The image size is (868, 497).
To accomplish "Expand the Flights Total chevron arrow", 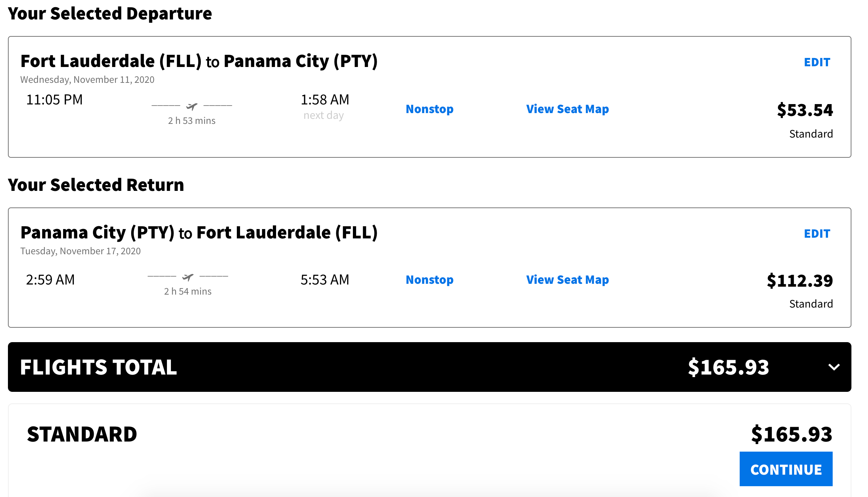I will pyautogui.click(x=834, y=367).
